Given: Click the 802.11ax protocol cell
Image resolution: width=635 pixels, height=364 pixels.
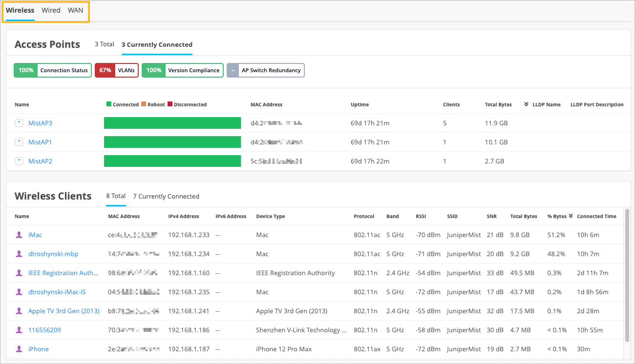Looking at the screenshot, I should [367, 349].
